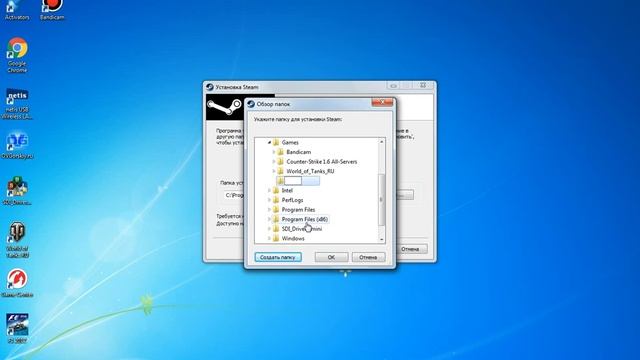
Task: Confirm folder choice with OK button
Action: [331, 257]
